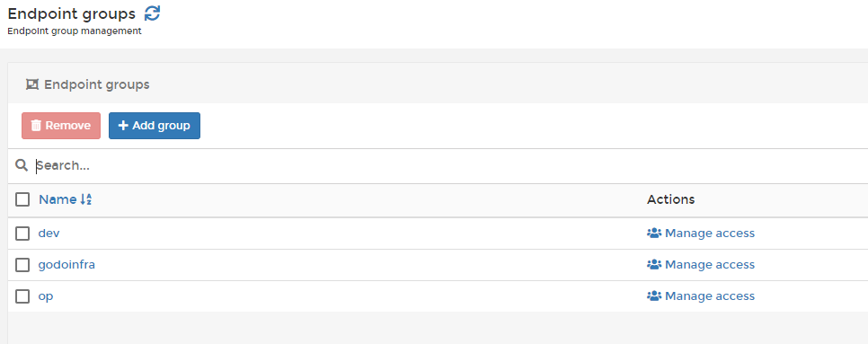Check the godoinfra group checkbox
The width and height of the screenshot is (868, 344).
22,265
